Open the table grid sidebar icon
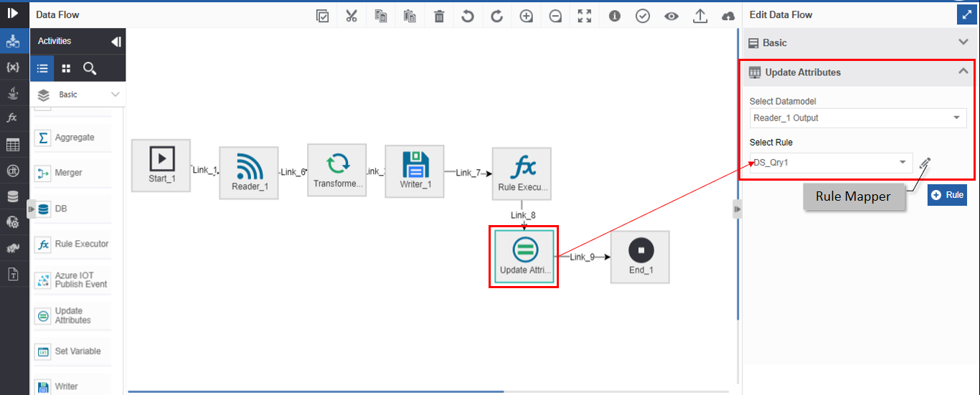Viewport: 980px width, 395px height. click(x=12, y=145)
